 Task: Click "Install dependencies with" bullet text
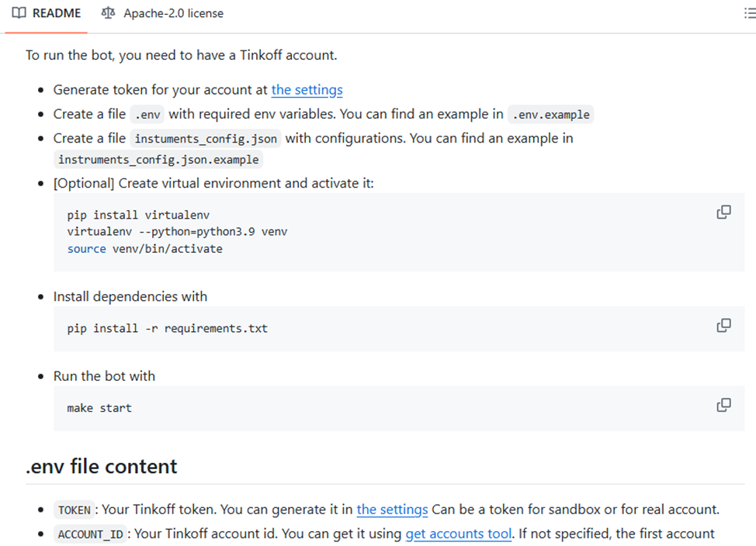tap(130, 297)
